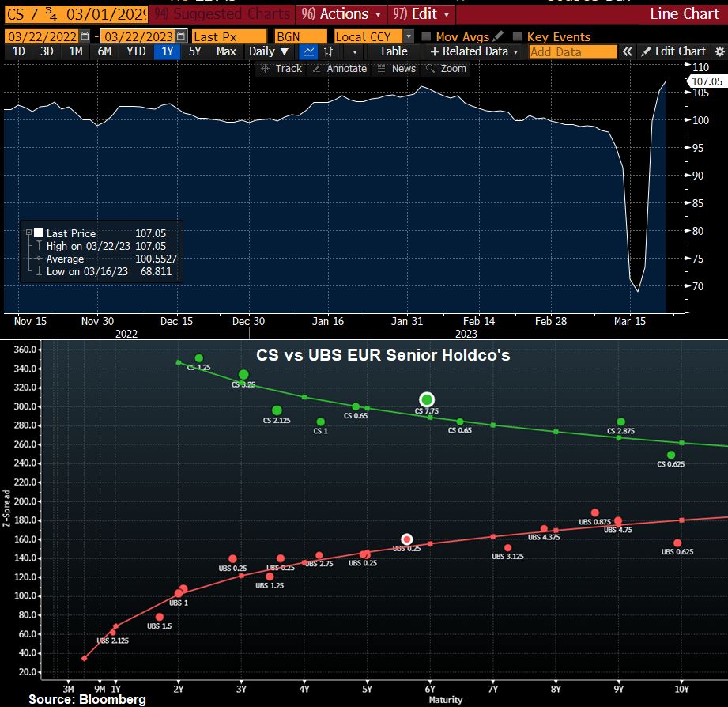The height and width of the screenshot is (707, 728).
Task: Open the chart settings gear icon
Action: point(719,51)
